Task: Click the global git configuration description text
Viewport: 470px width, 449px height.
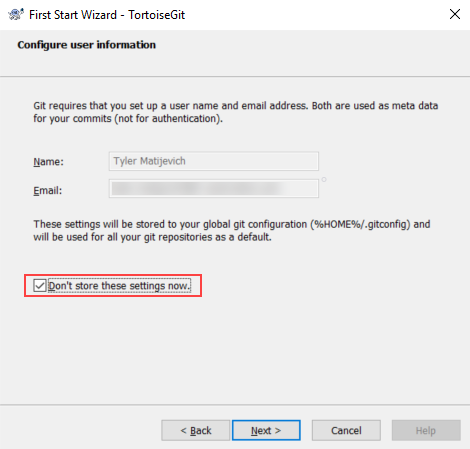Action: tap(232, 231)
